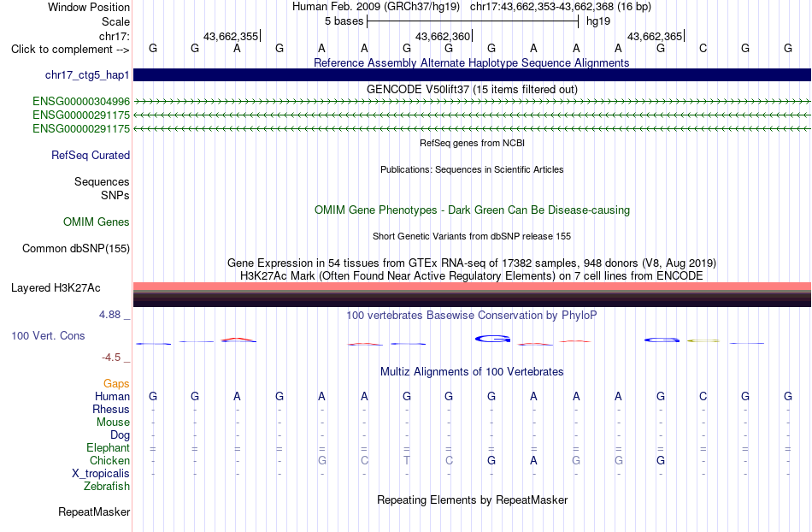Open 'Publications: Sequences in Scientific Articles' title
Viewport: 812px width, 532px height.
472,169
